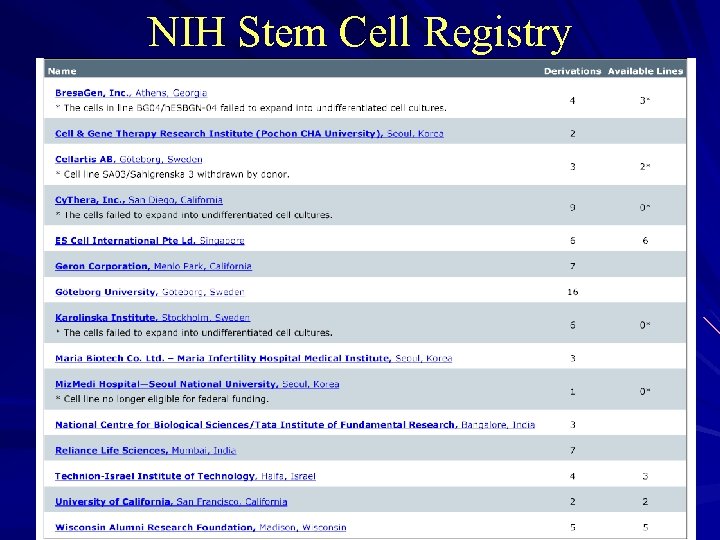Click CyThera footnote about failed cell expansion

click(193, 215)
